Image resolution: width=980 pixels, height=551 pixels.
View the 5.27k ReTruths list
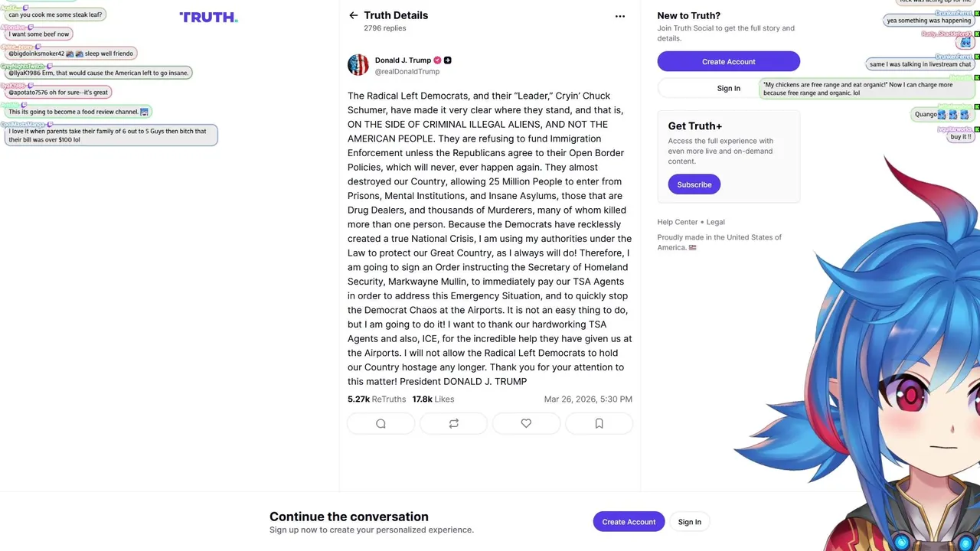point(376,399)
